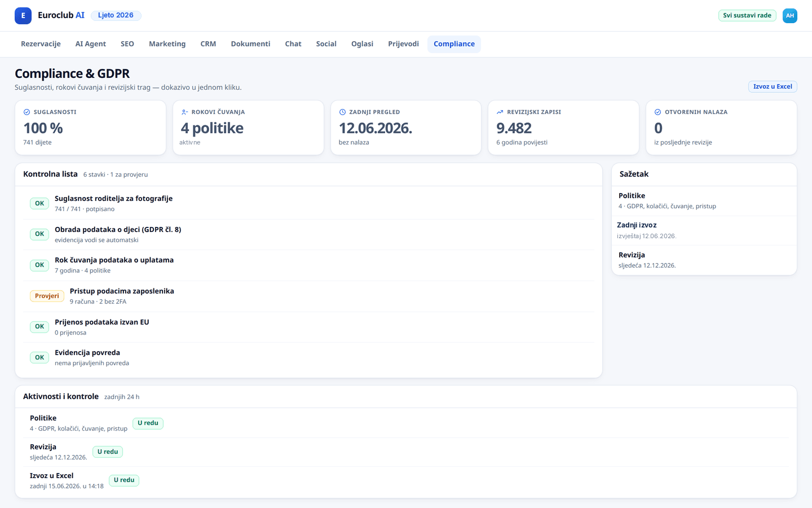Click the Euroclub AI brand name

(x=61, y=16)
